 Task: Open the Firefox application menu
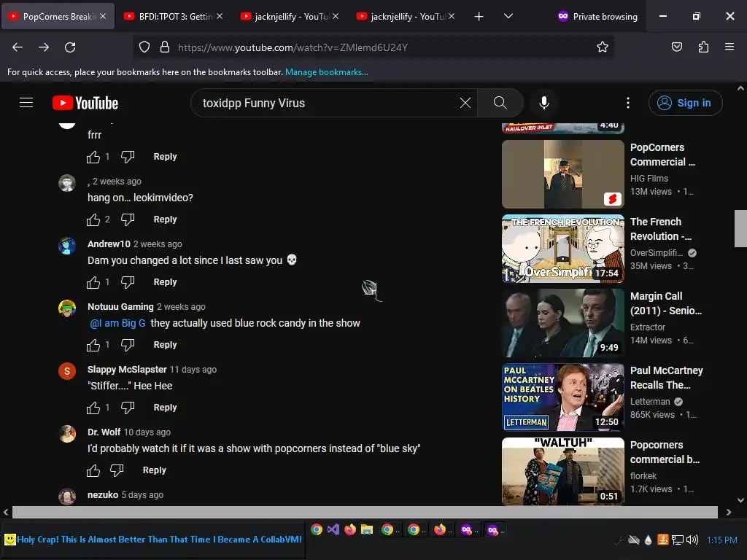(729, 47)
